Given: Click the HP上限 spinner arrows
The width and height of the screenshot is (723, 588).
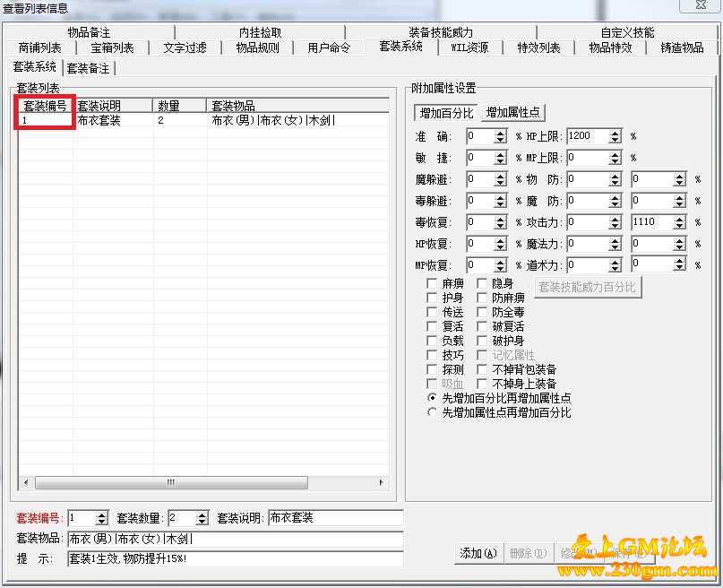Looking at the screenshot, I should (x=615, y=136).
